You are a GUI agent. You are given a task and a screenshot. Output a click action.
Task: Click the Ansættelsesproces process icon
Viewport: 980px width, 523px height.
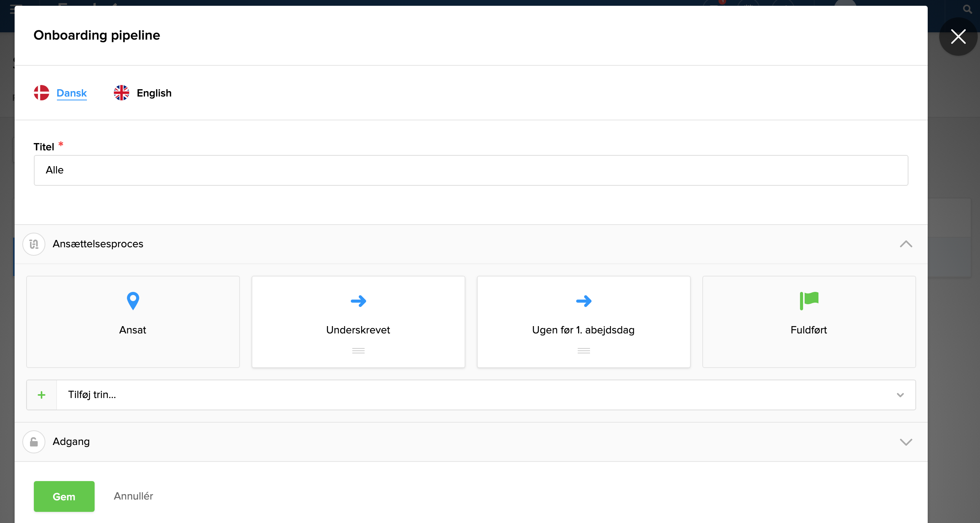tap(34, 244)
